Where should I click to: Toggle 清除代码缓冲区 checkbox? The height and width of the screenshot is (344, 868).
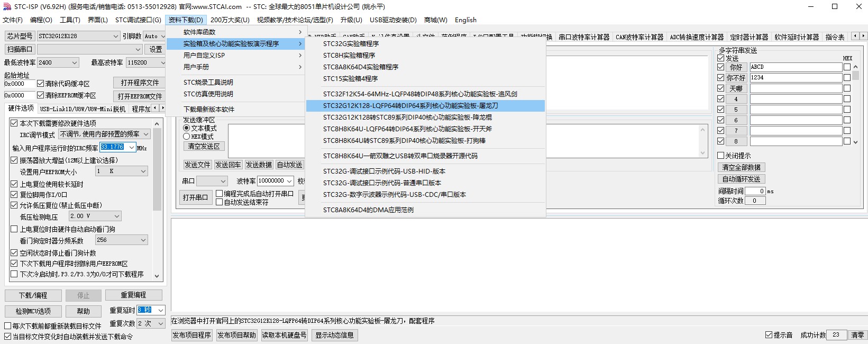click(40, 84)
